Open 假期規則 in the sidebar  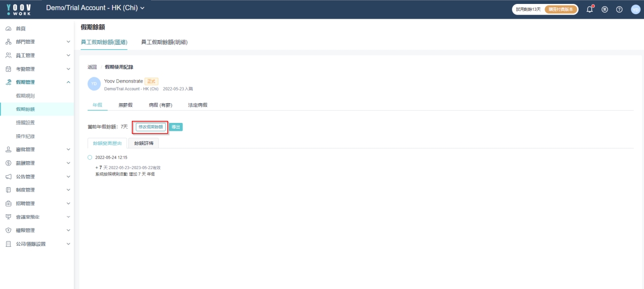[26, 96]
